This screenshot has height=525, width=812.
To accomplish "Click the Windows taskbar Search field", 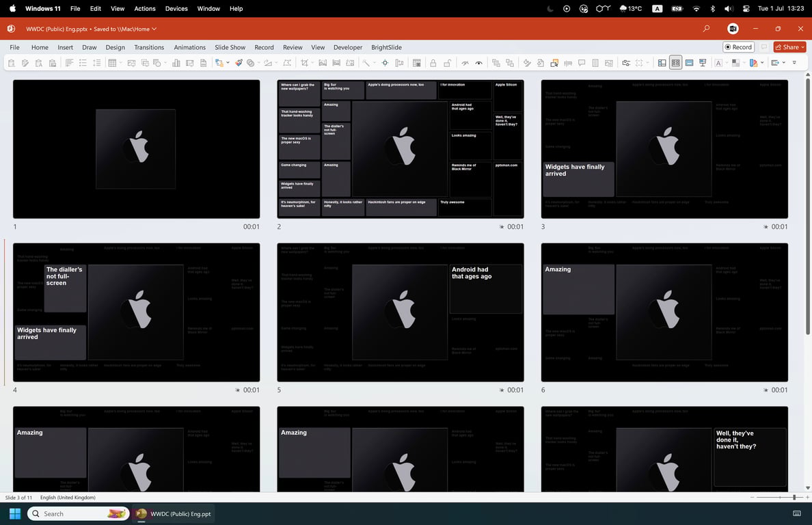I will pyautogui.click(x=78, y=513).
